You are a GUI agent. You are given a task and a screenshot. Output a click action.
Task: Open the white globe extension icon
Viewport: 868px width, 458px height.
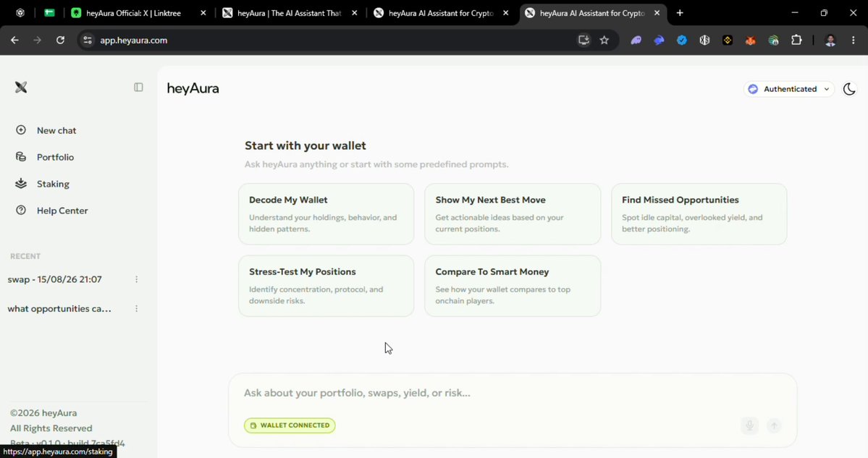(x=704, y=40)
